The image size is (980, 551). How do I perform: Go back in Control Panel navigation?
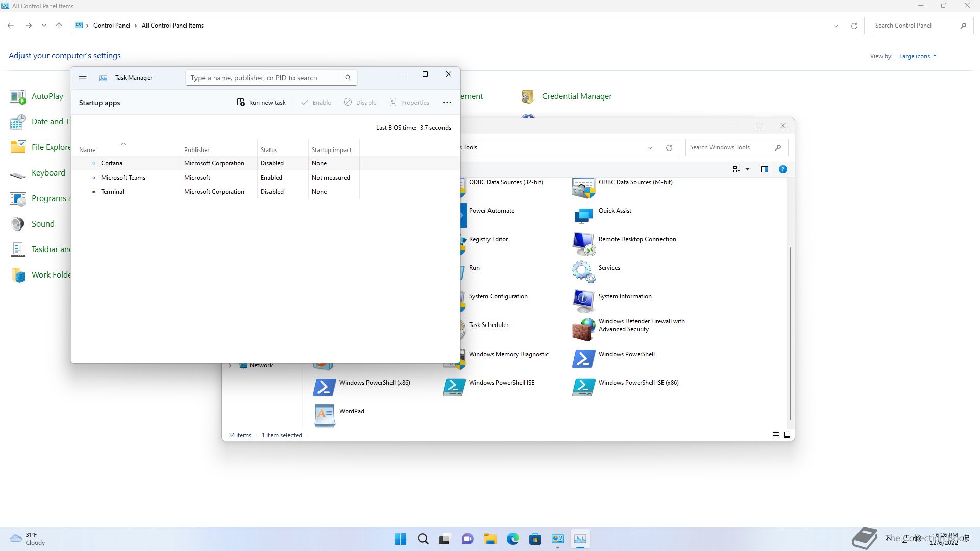(11, 26)
